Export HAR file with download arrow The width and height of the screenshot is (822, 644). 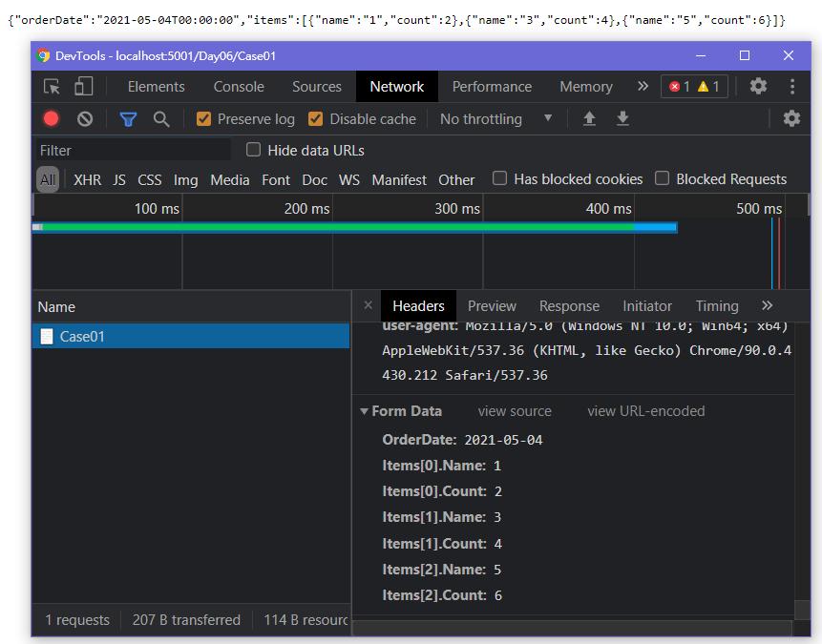pos(622,119)
